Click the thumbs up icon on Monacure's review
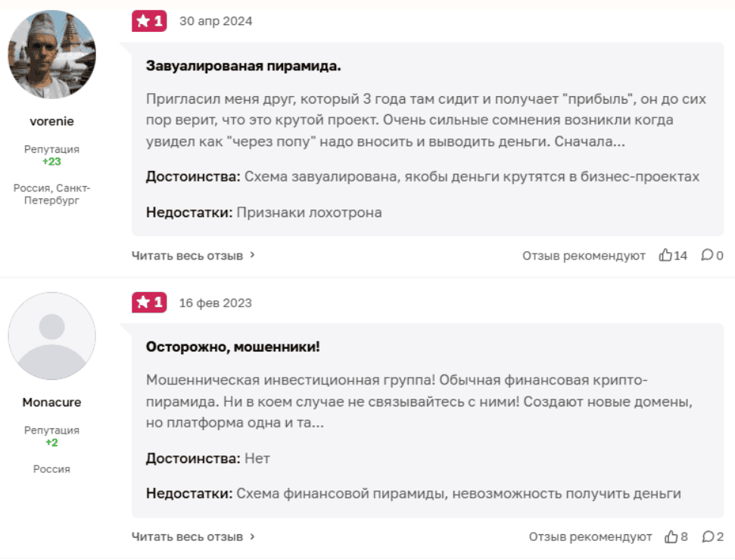Image resolution: width=735 pixels, height=560 pixels. (x=672, y=537)
